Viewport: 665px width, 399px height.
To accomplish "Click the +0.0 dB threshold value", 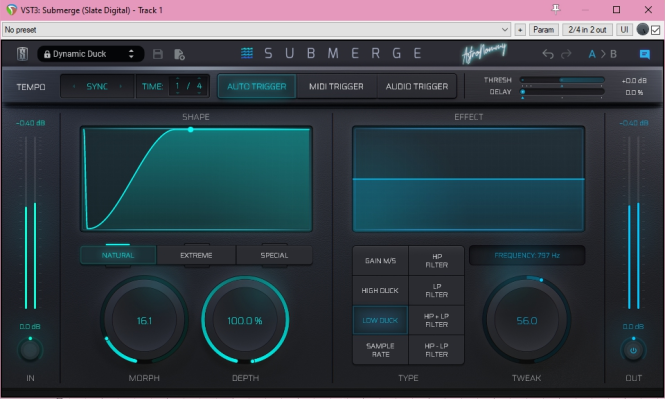I will pyautogui.click(x=634, y=80).
